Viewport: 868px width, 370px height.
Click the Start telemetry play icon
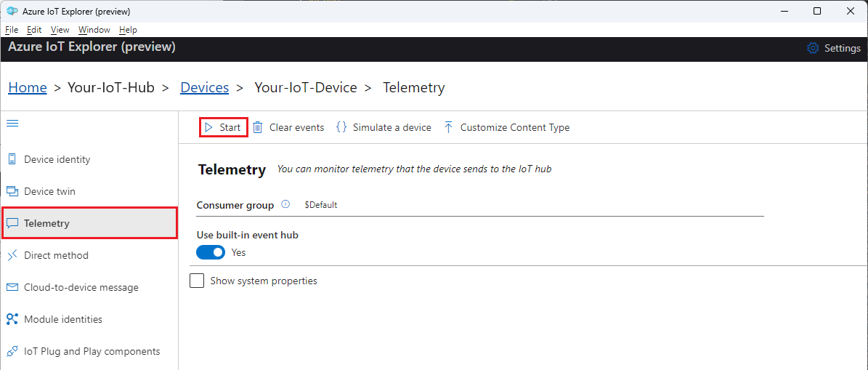click(208, 127)
